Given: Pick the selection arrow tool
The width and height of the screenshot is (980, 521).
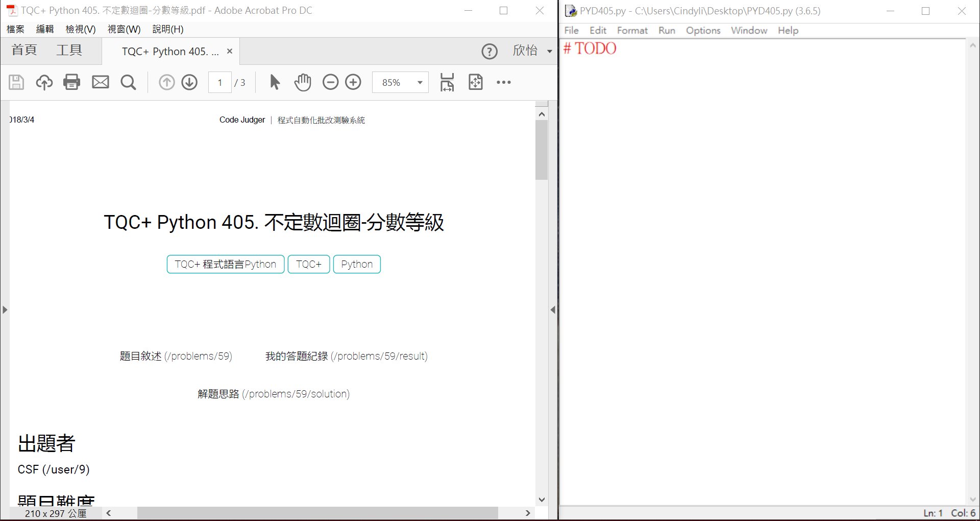Looking at the screenshot, I should click(275, 82).
